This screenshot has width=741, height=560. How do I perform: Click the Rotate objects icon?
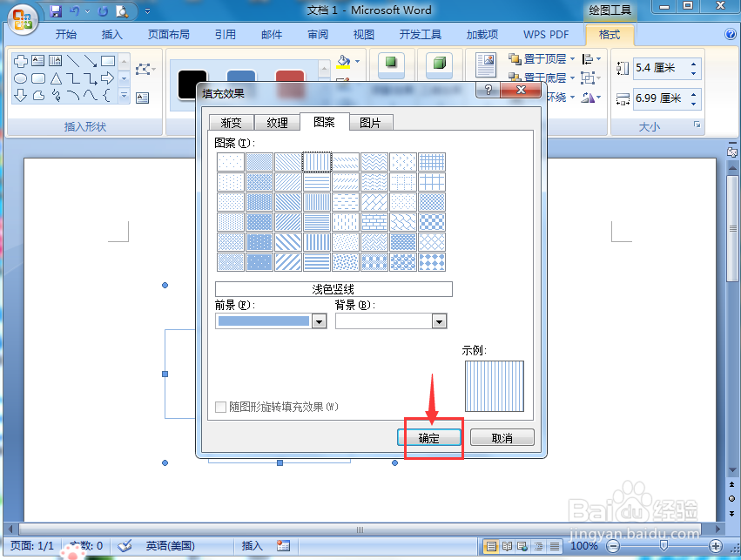tap(588, 98)
